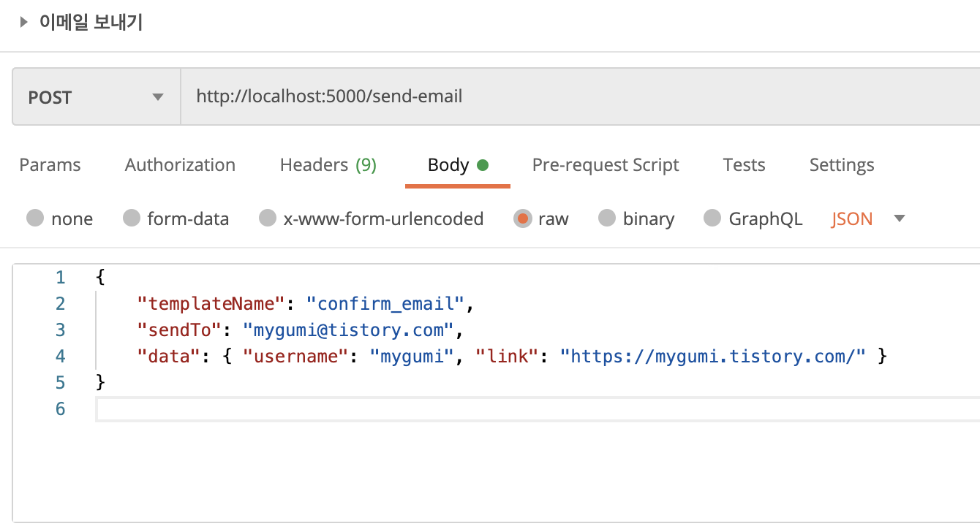Go to the Tests tab

pos(744,165)
